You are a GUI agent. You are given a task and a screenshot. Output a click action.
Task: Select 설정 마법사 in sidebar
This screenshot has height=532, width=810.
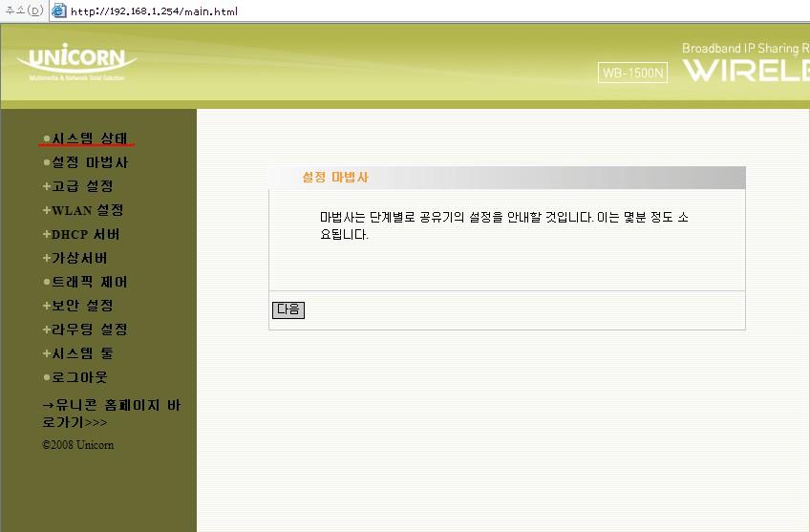(90, 162)
